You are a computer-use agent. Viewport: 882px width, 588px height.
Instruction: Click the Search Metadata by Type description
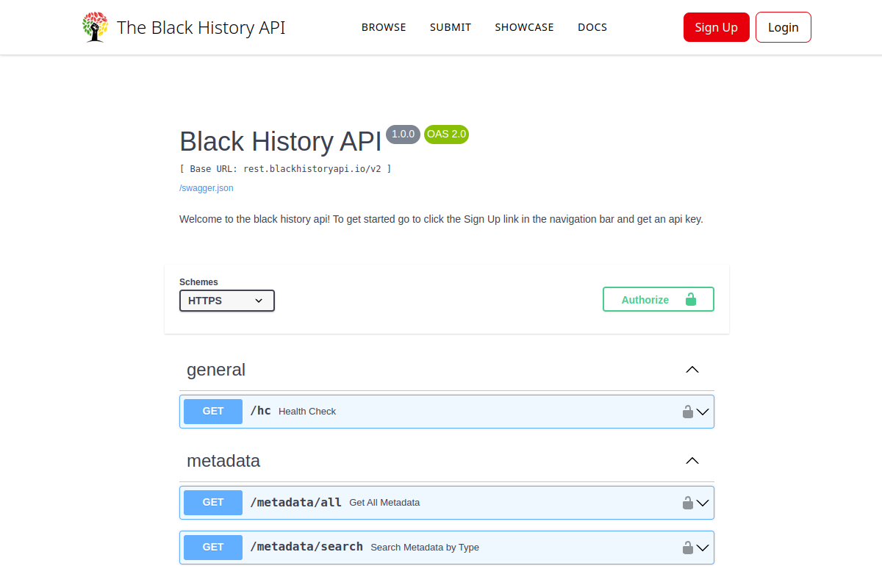pyautogui.click(x=425, y=548)
